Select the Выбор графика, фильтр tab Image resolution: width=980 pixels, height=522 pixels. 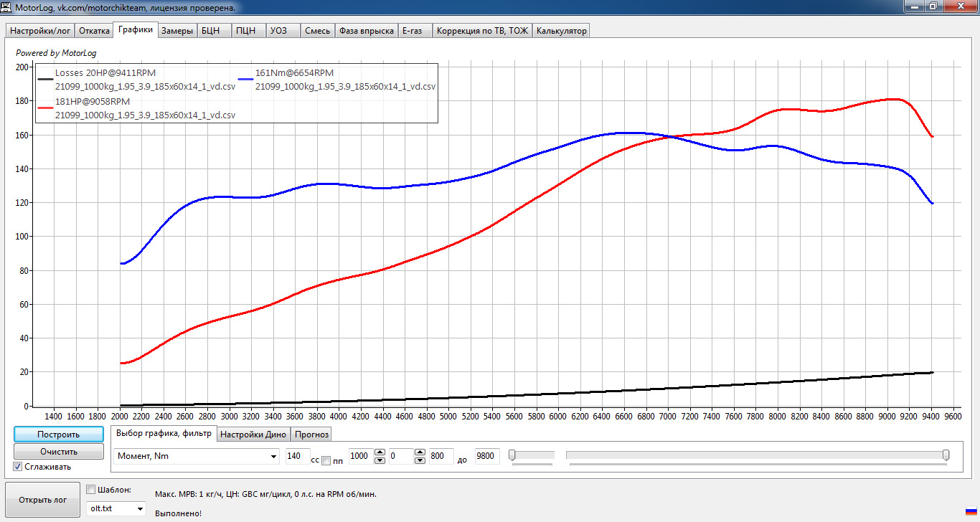164,433
